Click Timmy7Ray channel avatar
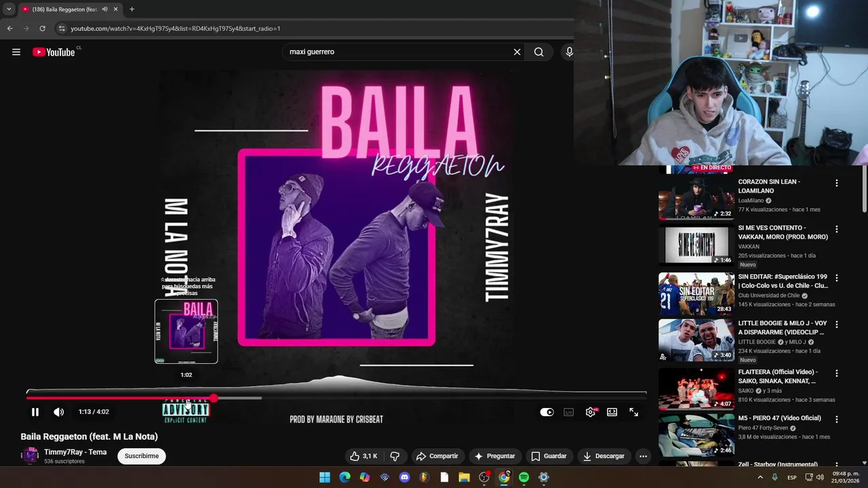 (x=31, y=455)
